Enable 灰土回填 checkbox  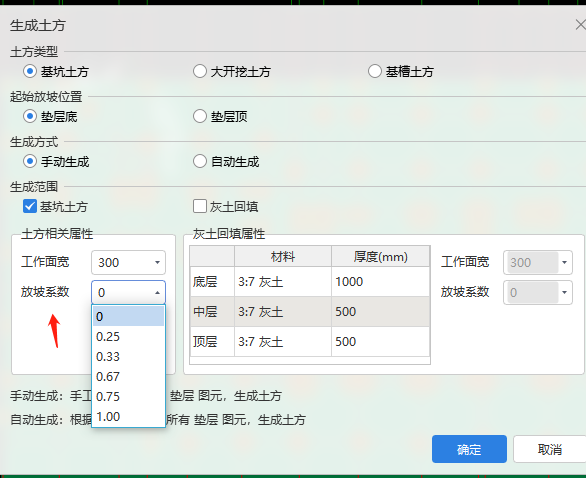click(200, 206)
